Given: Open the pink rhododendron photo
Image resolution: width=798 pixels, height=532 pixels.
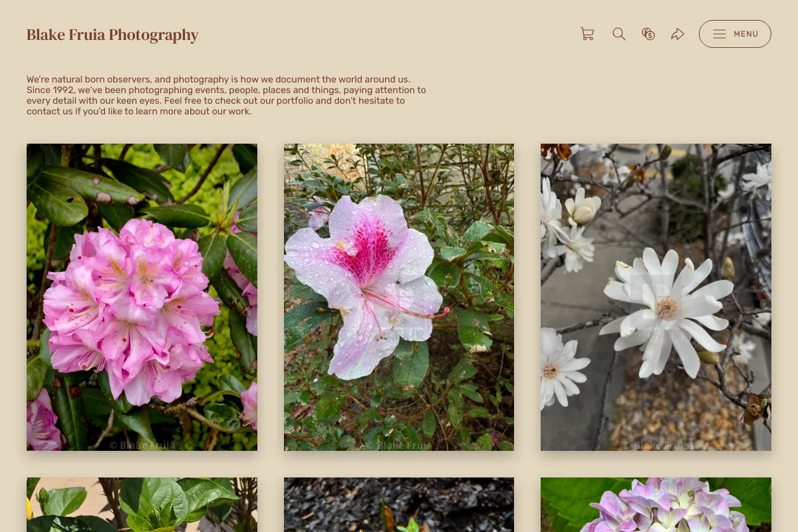Looking at the screenshot, I should [142, 297].
